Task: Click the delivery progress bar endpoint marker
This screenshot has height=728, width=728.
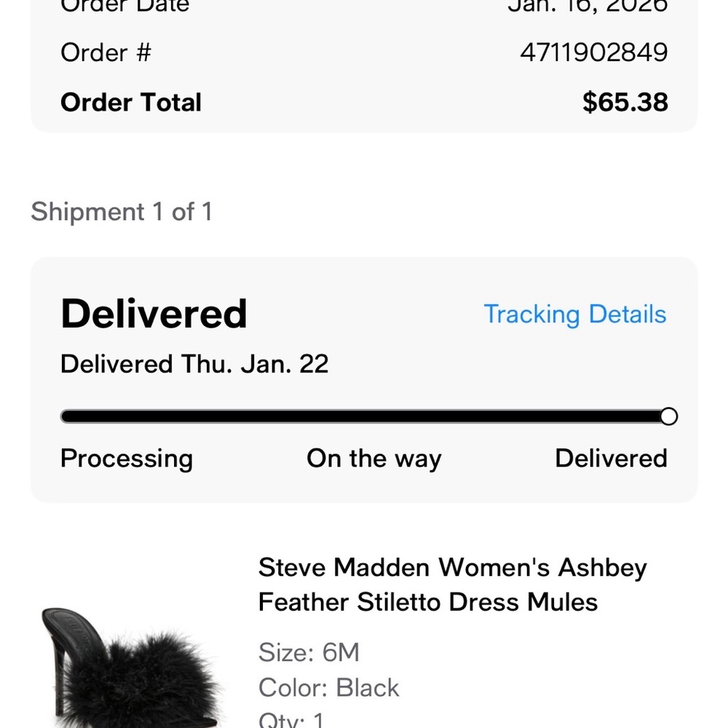Action: (x=668, y=416)
